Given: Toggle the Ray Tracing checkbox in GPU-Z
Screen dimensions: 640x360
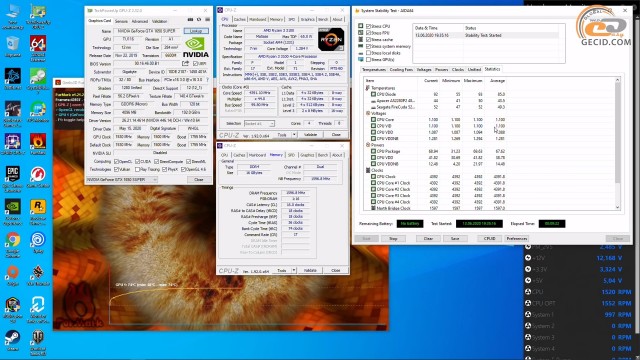Looking at the screenshot, I should (x=138, y=169).
